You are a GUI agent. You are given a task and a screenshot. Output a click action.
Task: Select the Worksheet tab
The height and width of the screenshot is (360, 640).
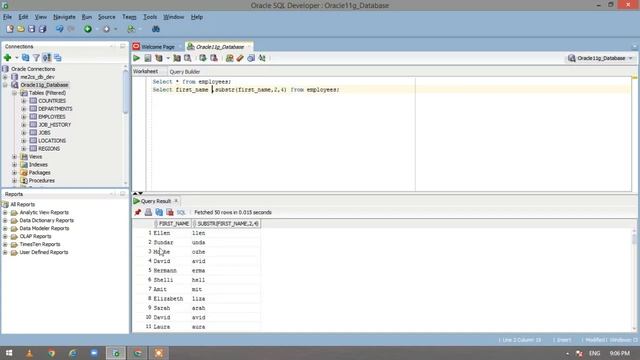(x=145, y=71)
